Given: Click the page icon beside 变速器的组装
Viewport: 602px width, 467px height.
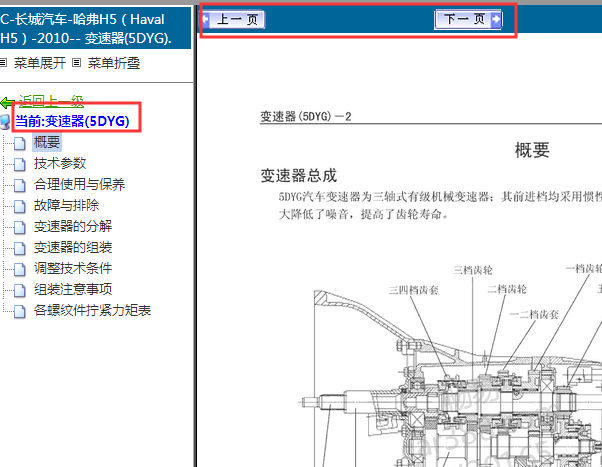Looking at the screenshot, I should point(20,248).
